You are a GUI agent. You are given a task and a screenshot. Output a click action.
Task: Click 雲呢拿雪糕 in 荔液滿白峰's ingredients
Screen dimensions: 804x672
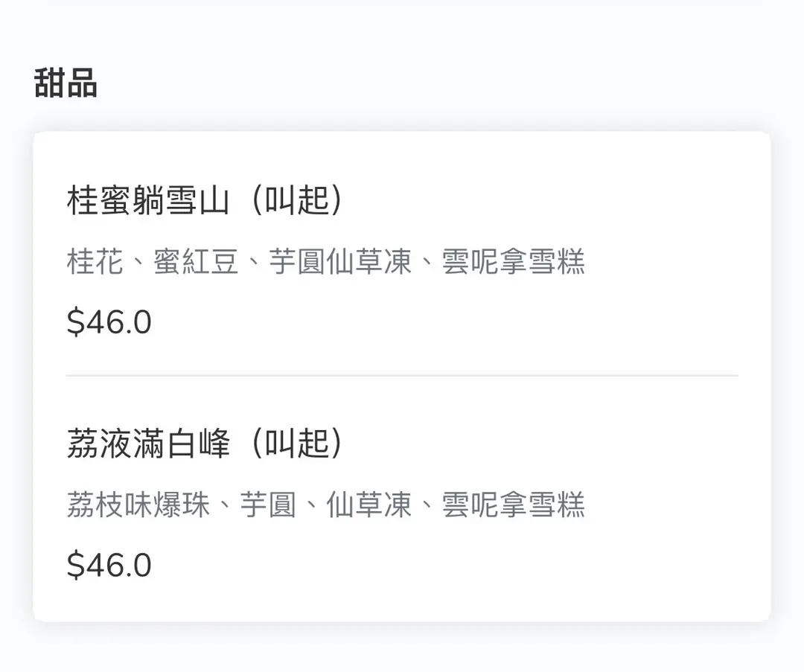click(514, 505)
